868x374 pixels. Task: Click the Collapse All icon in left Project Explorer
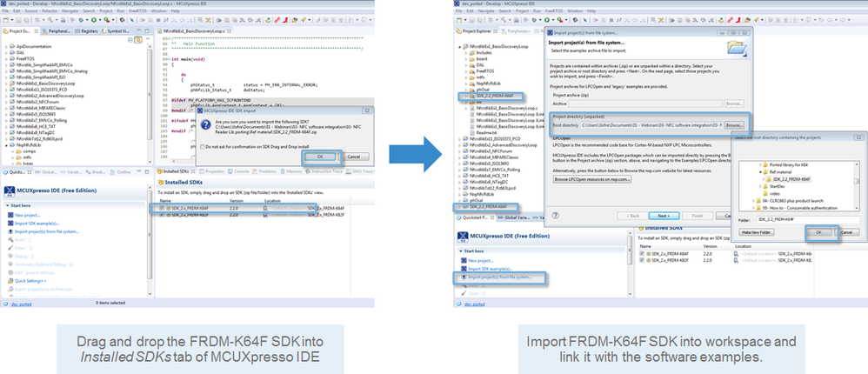[x=130, y=40]
